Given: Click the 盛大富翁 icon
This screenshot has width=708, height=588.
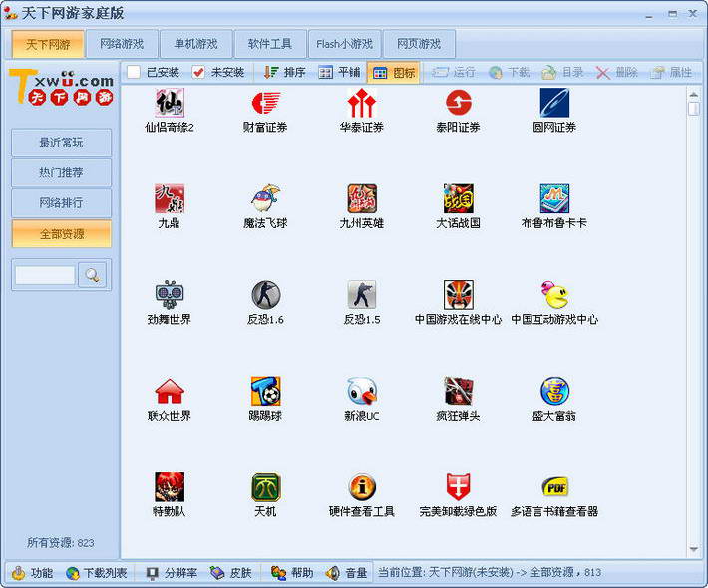Looking at the screenshot, I should (x=554, y=391).
